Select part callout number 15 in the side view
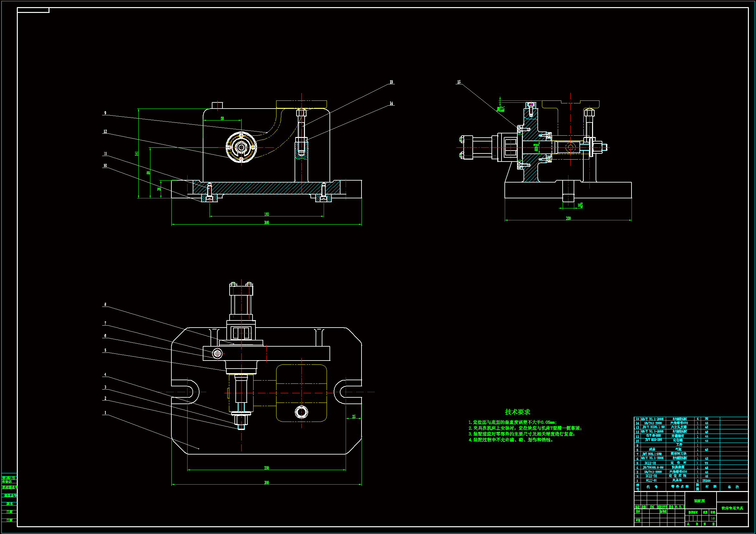This screenshot has width=756, height=534. tap(459, 82)
